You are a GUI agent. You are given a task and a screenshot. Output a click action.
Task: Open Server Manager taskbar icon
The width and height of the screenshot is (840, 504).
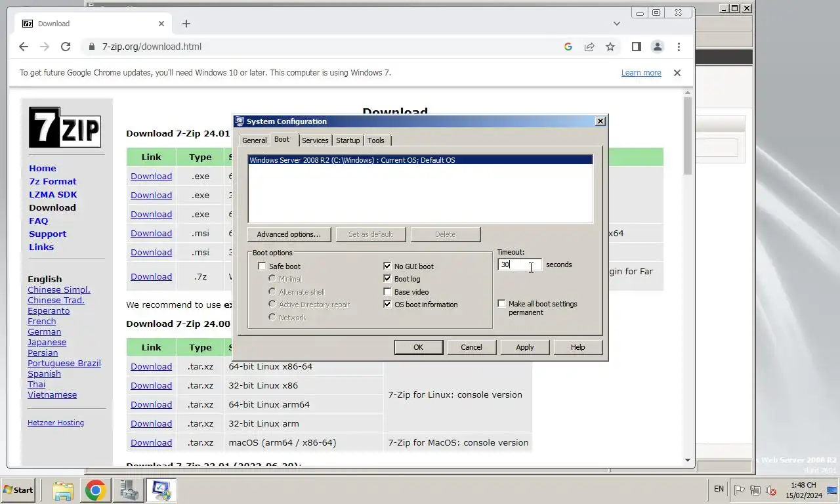(x=128, y=490)
